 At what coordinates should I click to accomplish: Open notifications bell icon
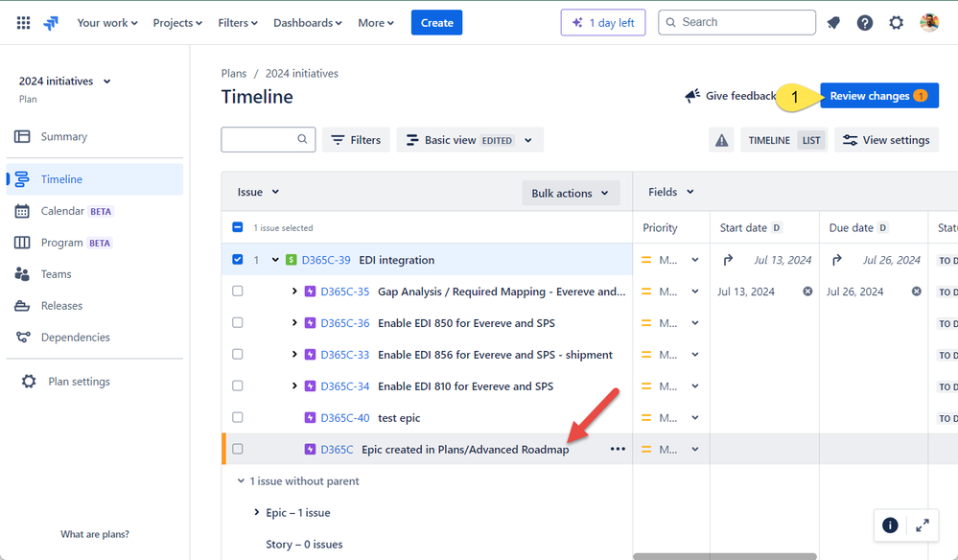(x=832, y=23)
